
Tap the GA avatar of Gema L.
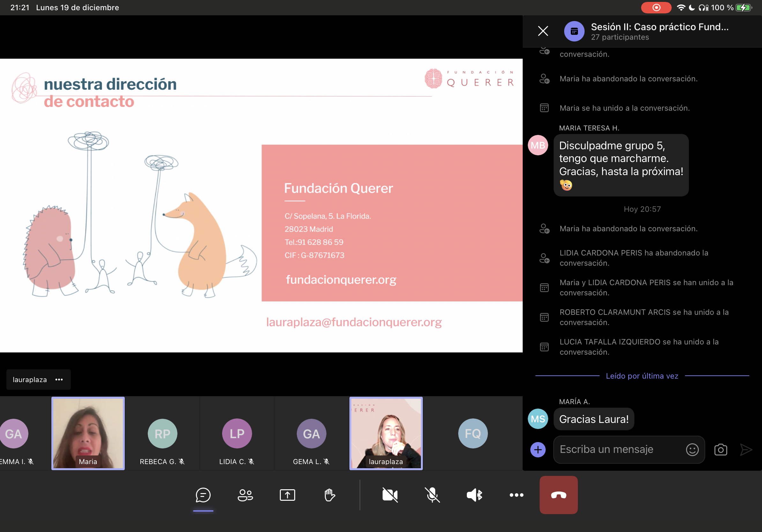click(311, 433)
